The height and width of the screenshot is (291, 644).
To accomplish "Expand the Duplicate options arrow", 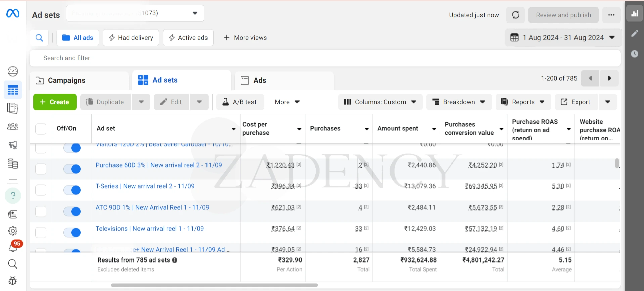I will [141, 102].
